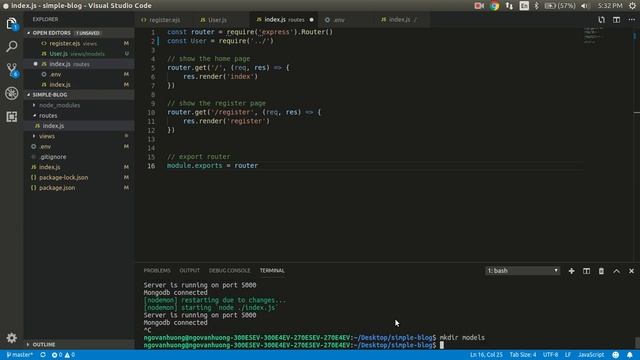Click the screen recorder icon in top bar
Image resolution: width=640 pixels, height=360 pixels.
[x=479, y=6]
